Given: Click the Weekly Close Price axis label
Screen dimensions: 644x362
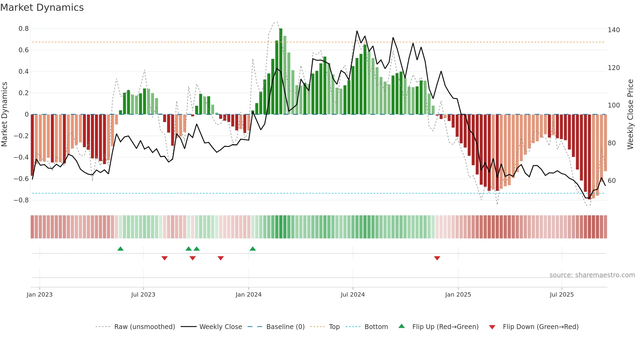Looking at the screenshot, I should pyautogui.click(x=630, y=114).
